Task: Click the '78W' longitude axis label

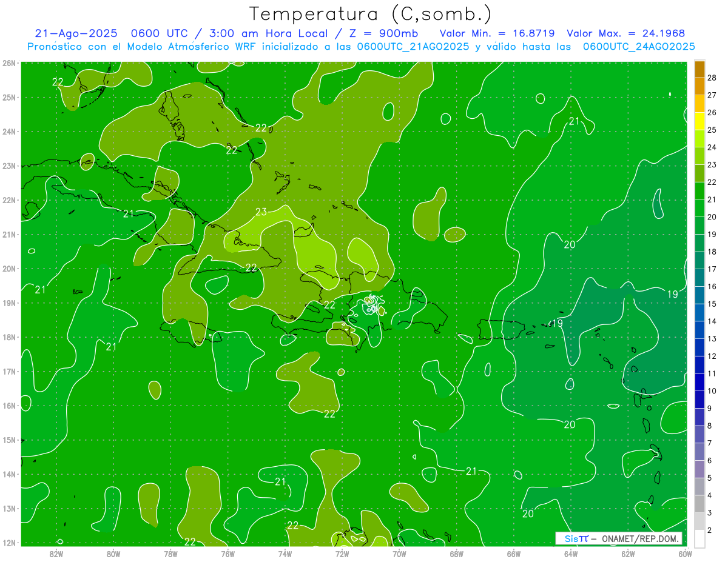Action: tap(170, 554)
